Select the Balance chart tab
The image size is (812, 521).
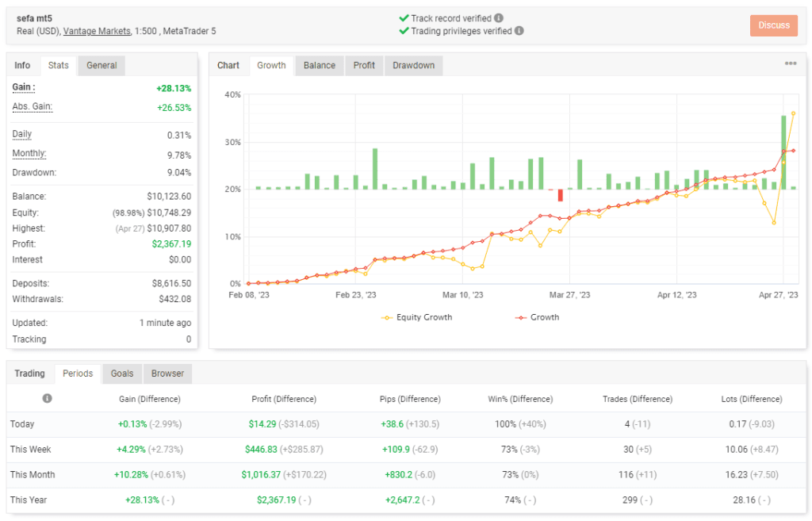coord(320,65)
